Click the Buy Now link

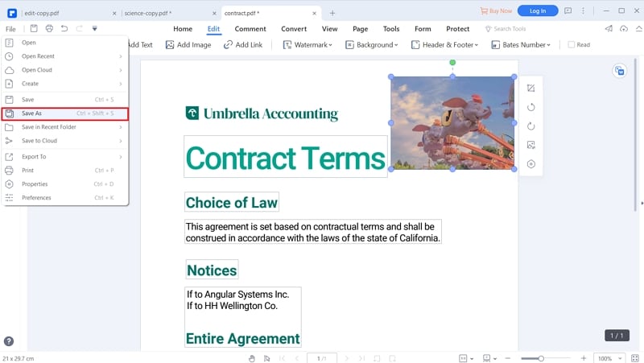pos(496,10)
